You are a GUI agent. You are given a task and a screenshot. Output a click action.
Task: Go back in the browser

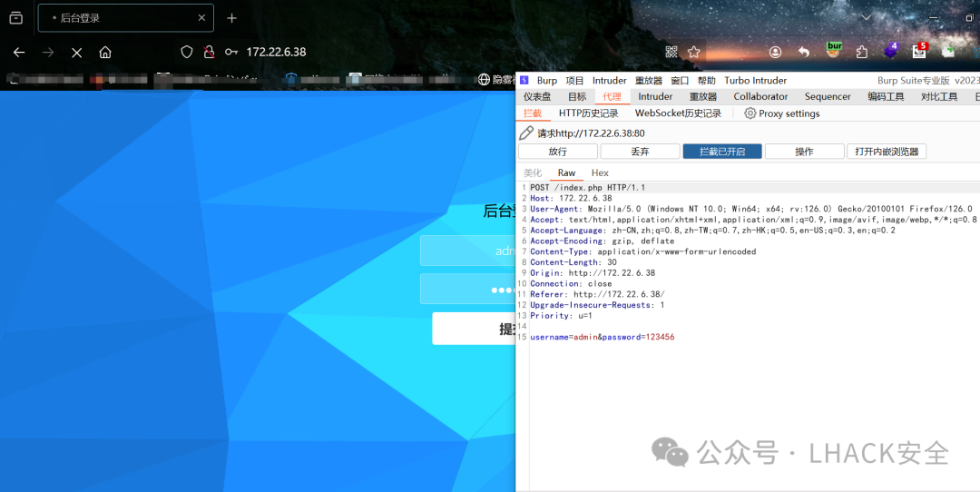pyautogui.click(x=19, y=53)
